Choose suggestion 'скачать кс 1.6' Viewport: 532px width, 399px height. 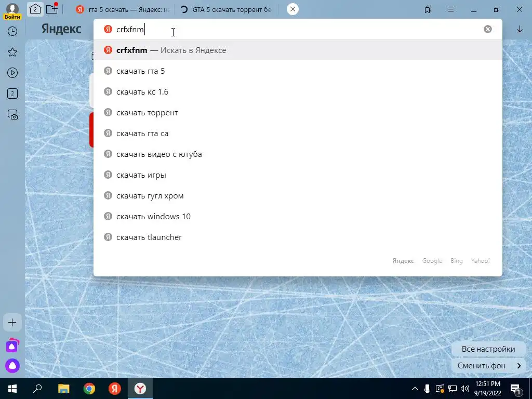[298, 92]
